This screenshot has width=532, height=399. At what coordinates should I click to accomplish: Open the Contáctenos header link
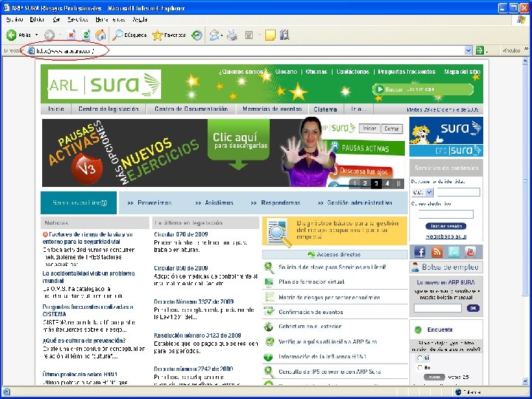click(352, 72)
